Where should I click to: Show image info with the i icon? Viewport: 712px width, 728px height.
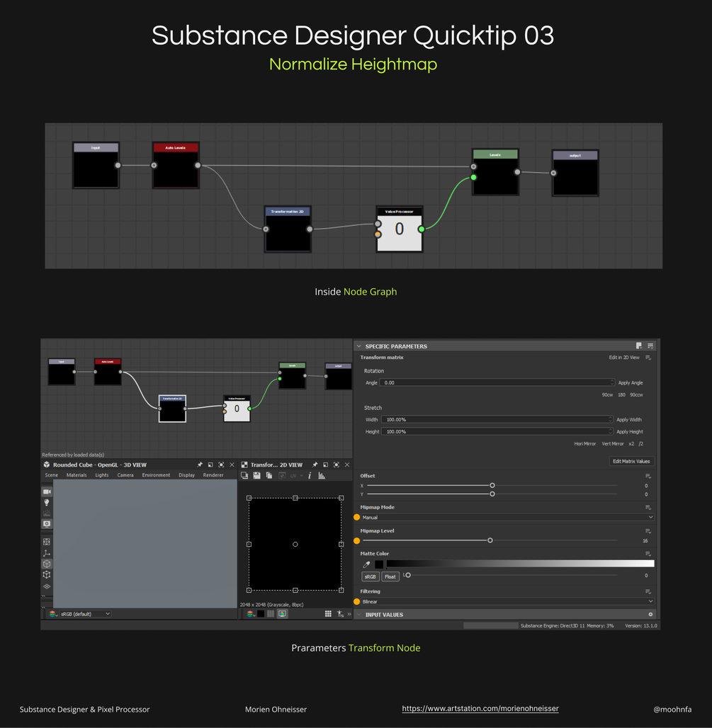pyautogui.click(x=310, y=475)
